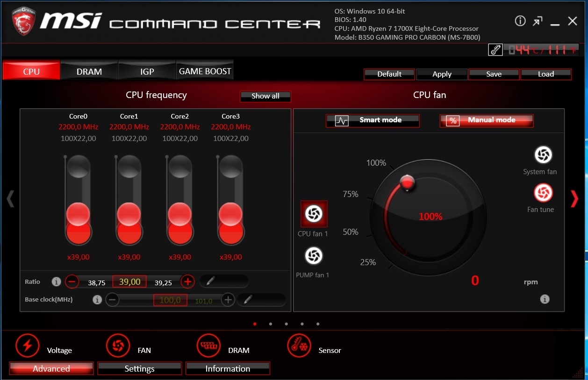Image resolution: width=588 pixels, height=380 pixels.
Task: Open the Settings bottom tab
Action: coord(139,368)
